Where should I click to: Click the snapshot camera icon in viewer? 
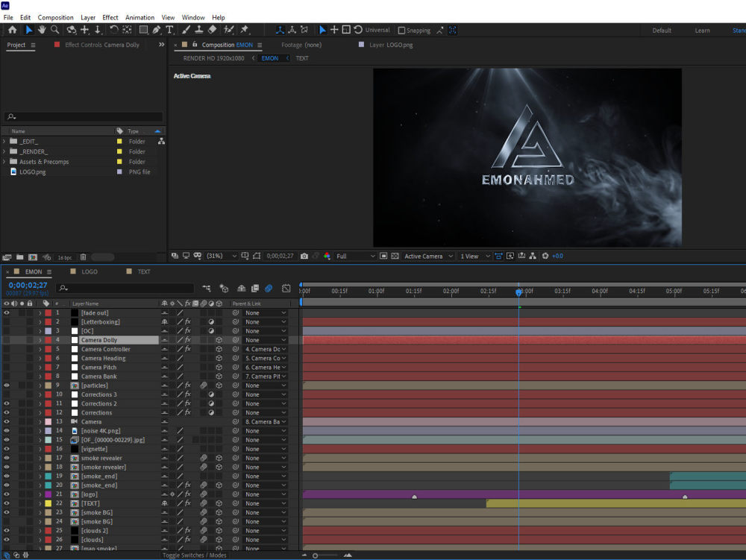click(304, 257)
